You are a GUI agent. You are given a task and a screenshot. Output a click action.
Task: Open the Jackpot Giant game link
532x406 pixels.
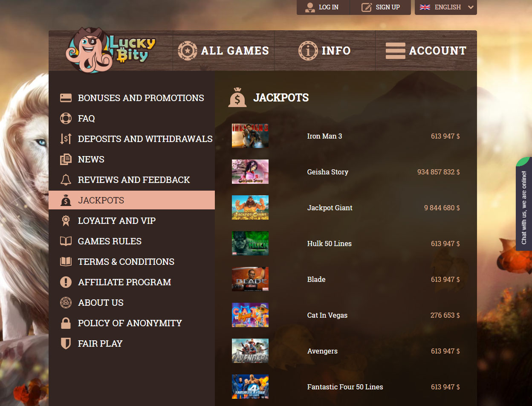click(x=330, y=208)
